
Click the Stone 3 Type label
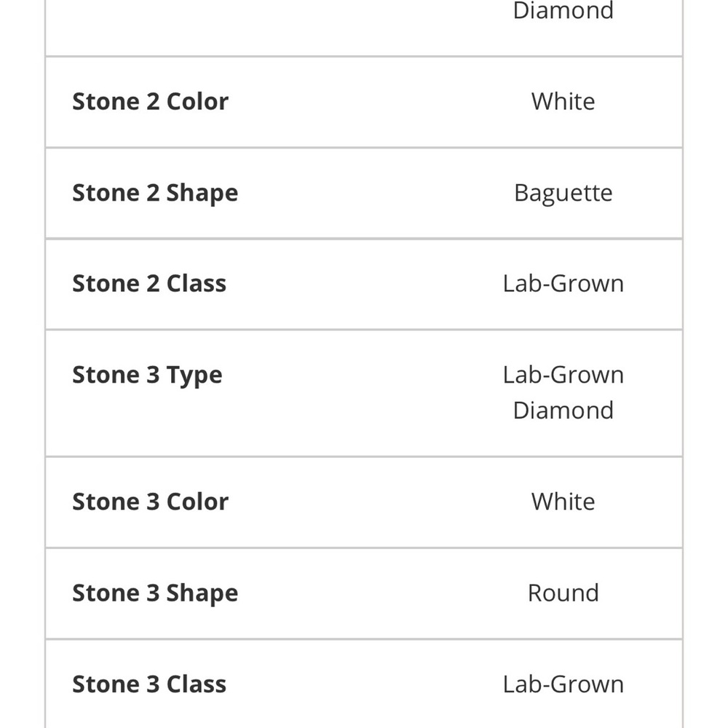coord(147,375)
